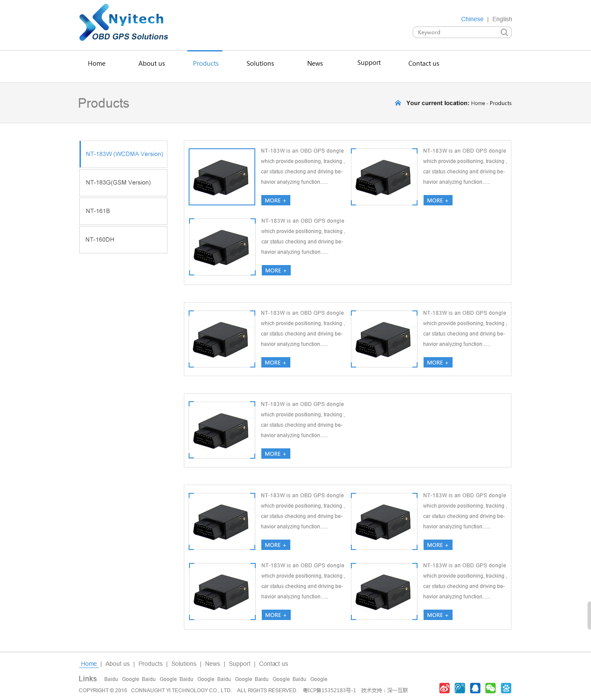Click the home icon in breadcrumb

pyautogui.click(x=398, y=103)
